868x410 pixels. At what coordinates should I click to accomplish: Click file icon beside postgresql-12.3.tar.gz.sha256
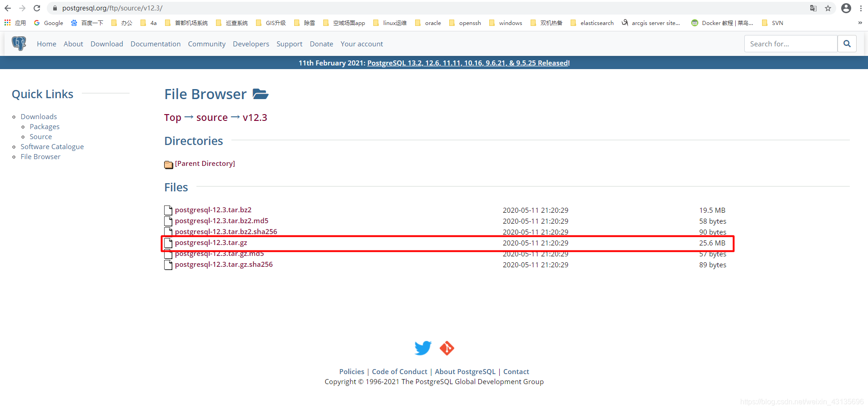(x=168, y=265)
